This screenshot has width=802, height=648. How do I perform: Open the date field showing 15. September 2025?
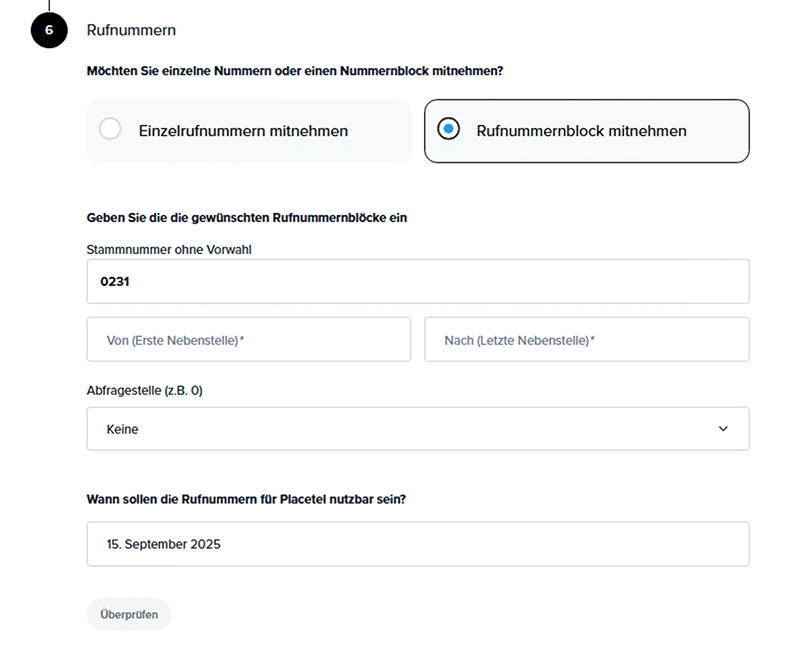click(418, 544)
